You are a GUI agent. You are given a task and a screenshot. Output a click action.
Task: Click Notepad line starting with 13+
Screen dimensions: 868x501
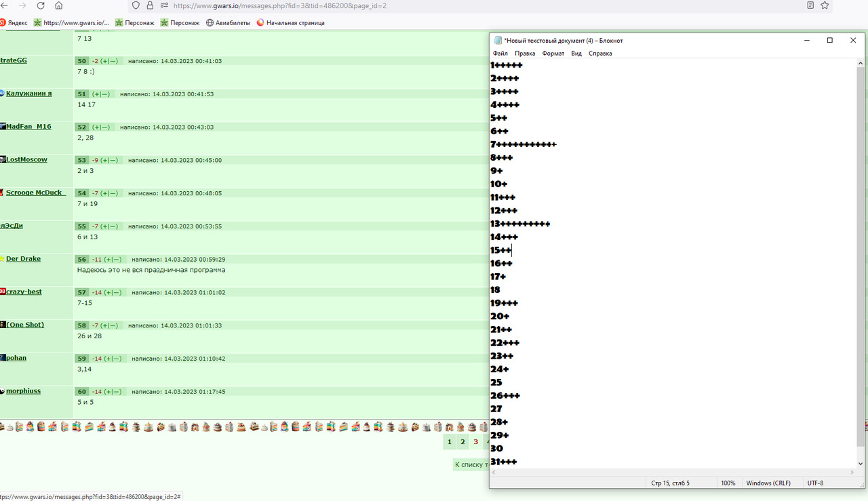(x=520, y=224)
